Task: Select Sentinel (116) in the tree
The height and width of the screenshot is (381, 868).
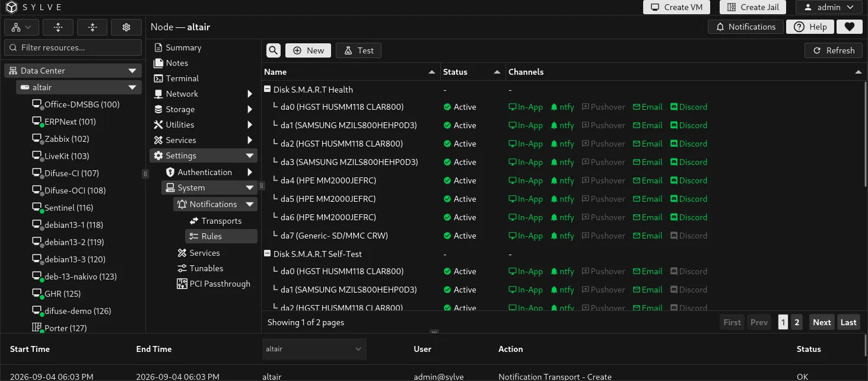Action: pos(63,208)
